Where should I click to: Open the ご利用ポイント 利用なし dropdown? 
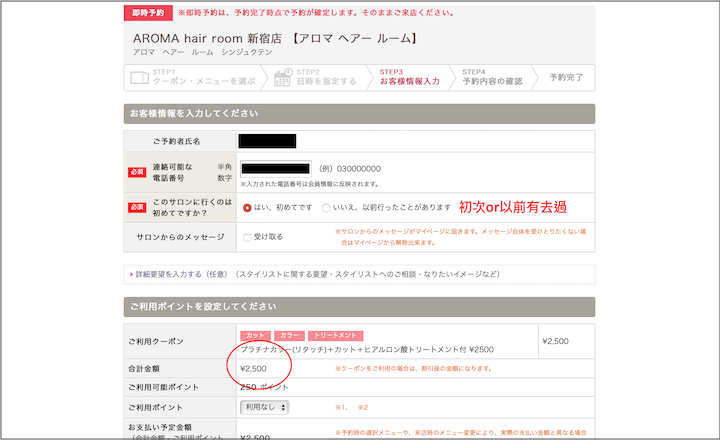(x=264, y=407)
